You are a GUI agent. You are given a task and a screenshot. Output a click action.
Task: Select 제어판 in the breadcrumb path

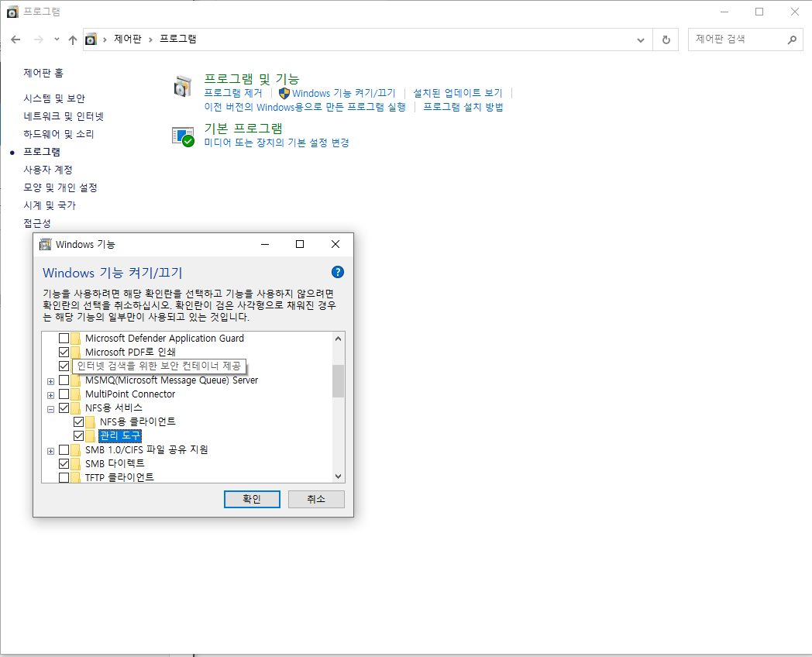point(127,40)
